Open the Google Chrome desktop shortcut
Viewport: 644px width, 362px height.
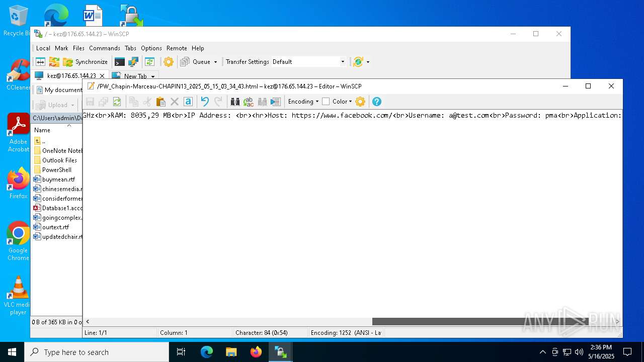coord(18,241)
